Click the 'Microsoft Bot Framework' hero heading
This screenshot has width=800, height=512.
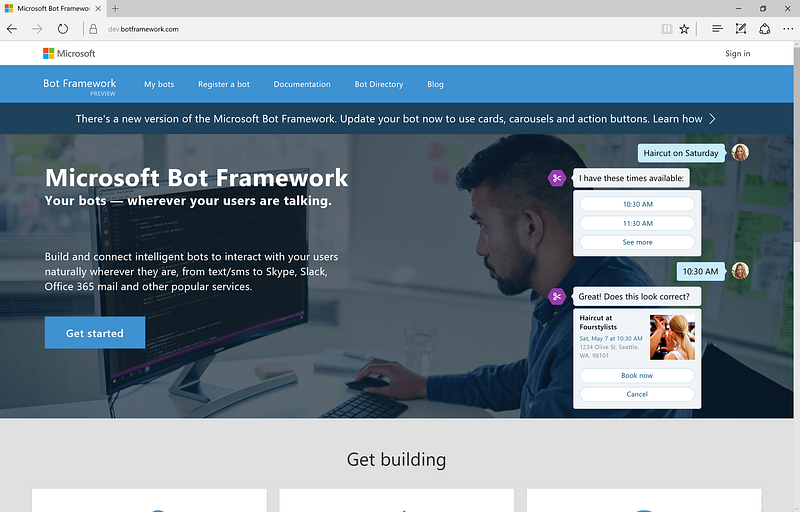click(197, 178)
